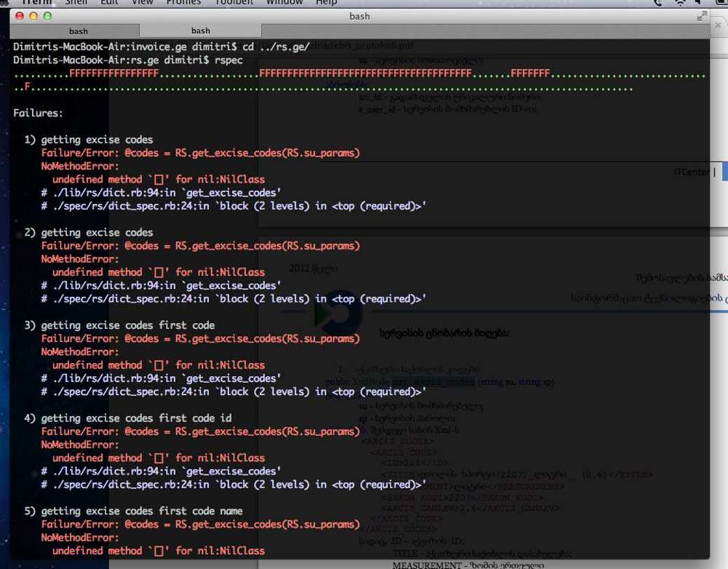
Task: Select the active bash tab
Action: coord(200,31)
